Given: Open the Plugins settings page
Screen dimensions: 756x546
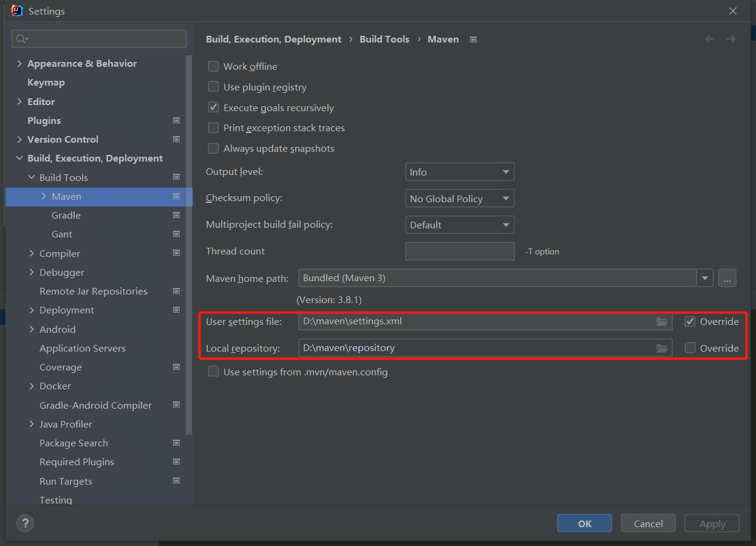Looking at the screenshot, I should pyautogui.click(x=44, y=120).
